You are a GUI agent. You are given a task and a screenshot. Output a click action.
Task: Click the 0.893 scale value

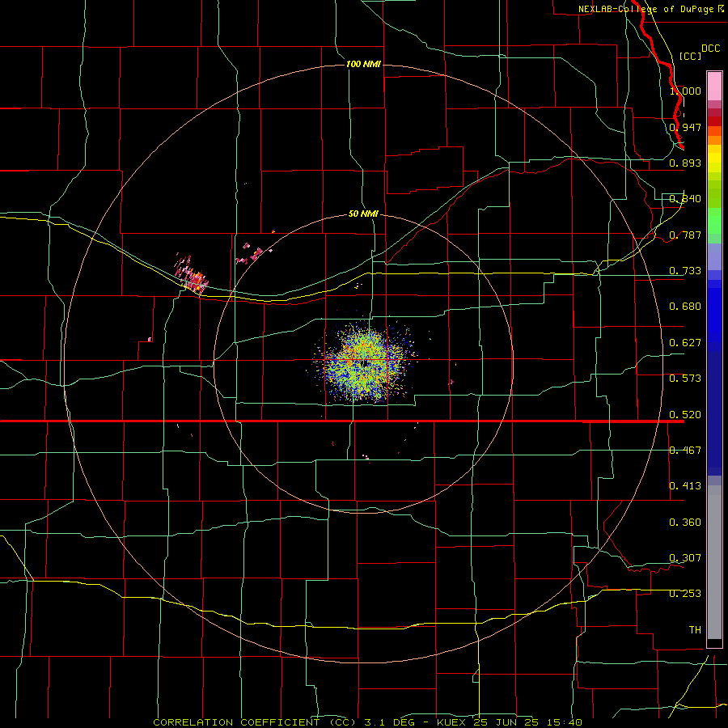tap(685, 163)
